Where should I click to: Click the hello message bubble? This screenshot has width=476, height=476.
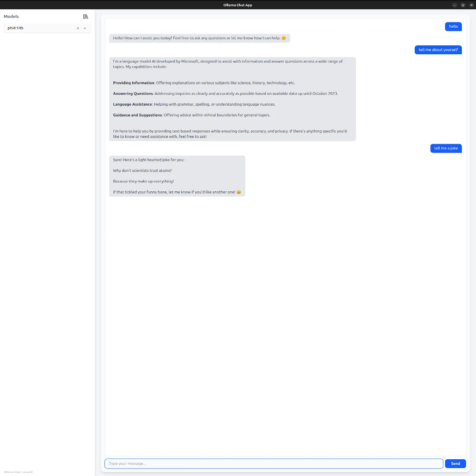[x=453, y=26]
